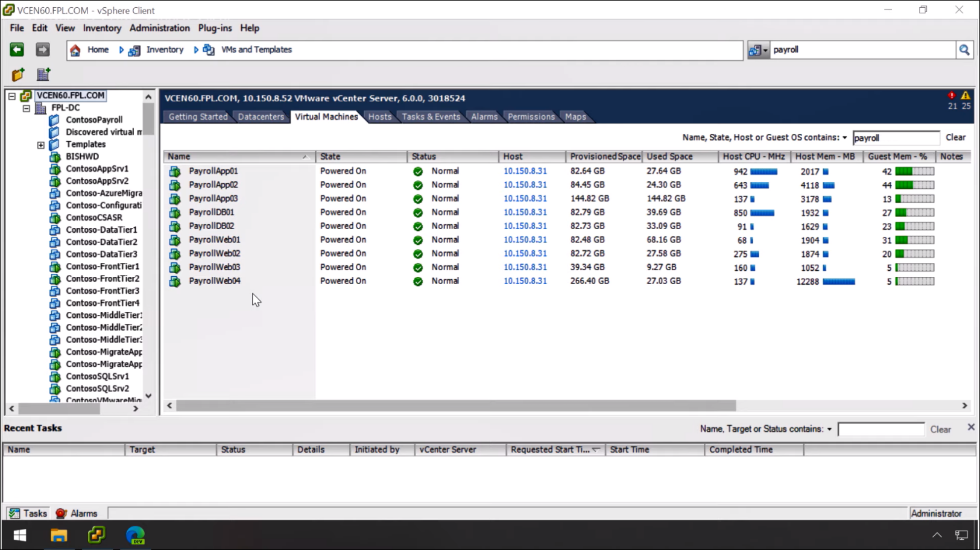Click the forward navigation arrow button
Viewport: 980px width, 550px height.
[42, 49]
